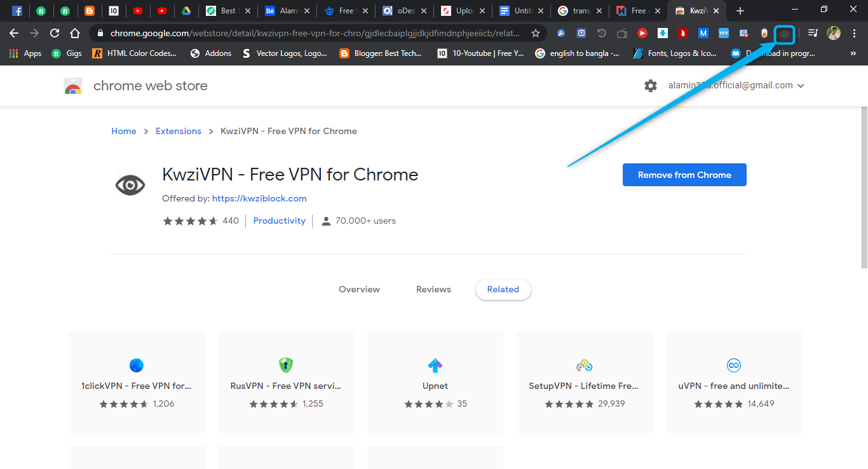Bookmark this page with the star icon
This screenshot has width=868, height=469.
pyautogui.click(x=536, y=33)
